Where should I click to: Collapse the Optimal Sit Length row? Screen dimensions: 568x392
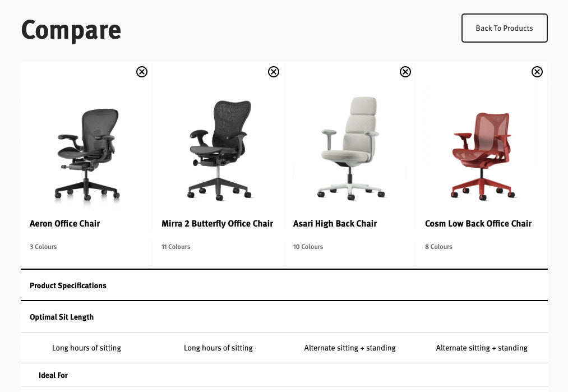point(62,317)
